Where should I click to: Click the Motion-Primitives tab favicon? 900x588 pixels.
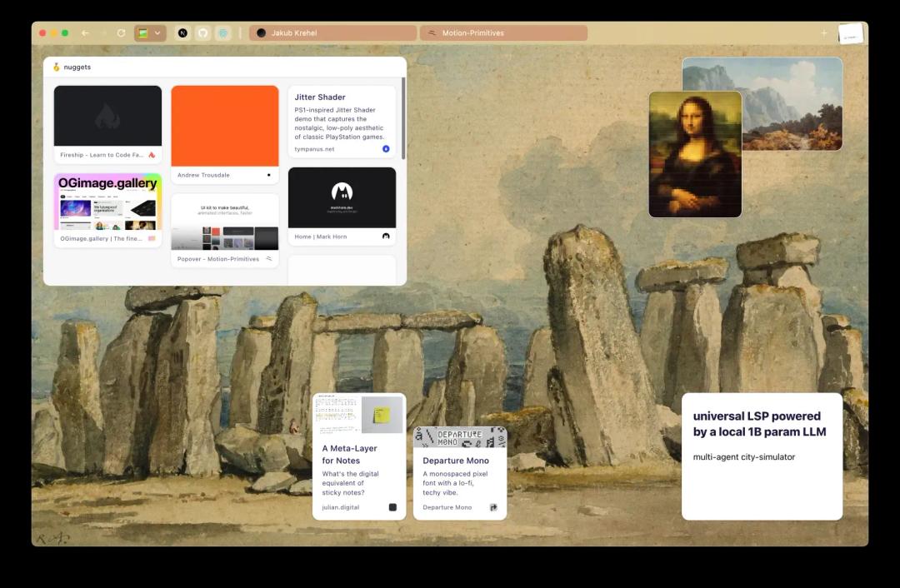pos(432,33)
